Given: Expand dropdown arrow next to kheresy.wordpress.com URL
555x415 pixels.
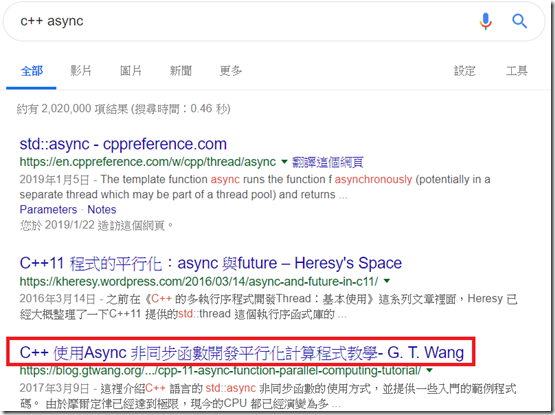Looking at the screenshot, I should (387, 281).
